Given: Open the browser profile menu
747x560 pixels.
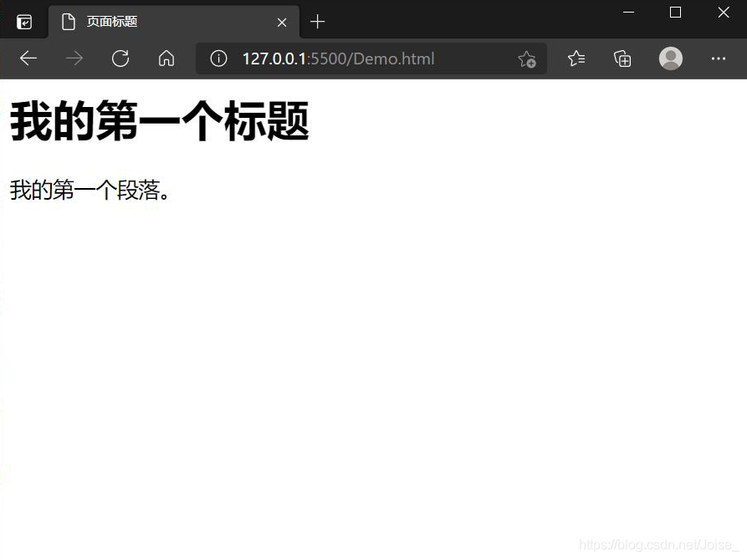Looking at the screenshot, I should click(x=670, y=59).
